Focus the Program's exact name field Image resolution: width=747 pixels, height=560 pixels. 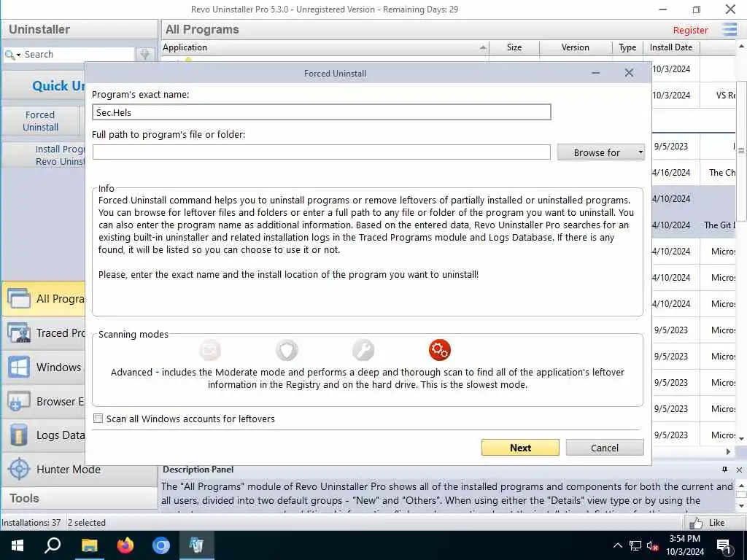click(x=322, y=112)
